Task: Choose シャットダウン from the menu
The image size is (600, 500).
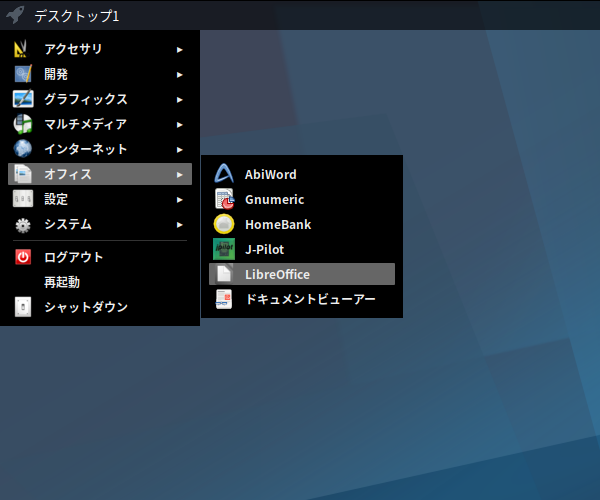Action: (x=100, y=307)
